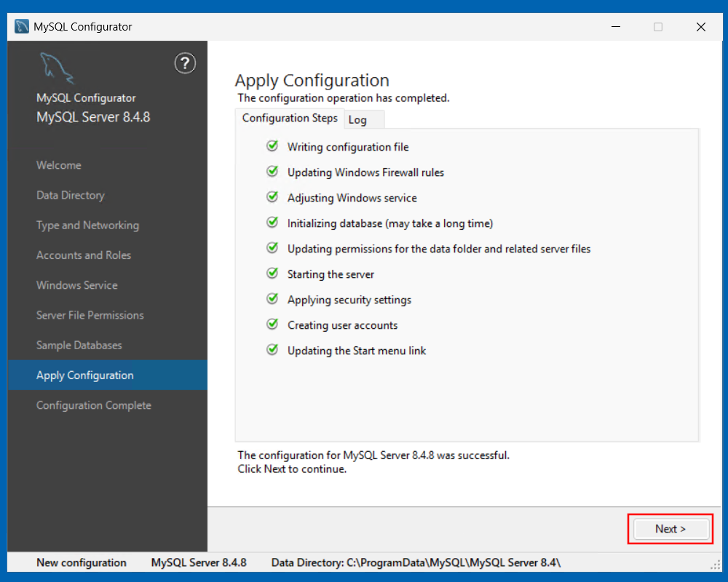Viewport: 728px width, 582px height.
Task: Click the 'Apply Configuration' page heading
Action: pos(312,81)
